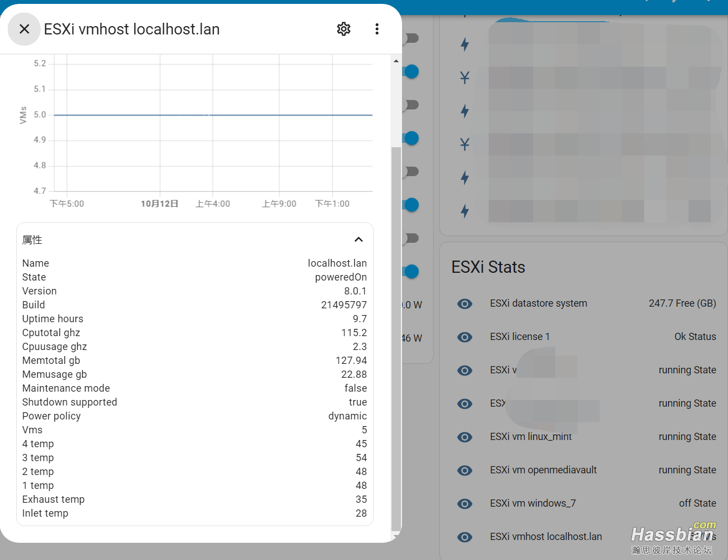Click eye icon for ESXi license 1
This screenshot has width=728, height=560.
[x=465, y=337]
